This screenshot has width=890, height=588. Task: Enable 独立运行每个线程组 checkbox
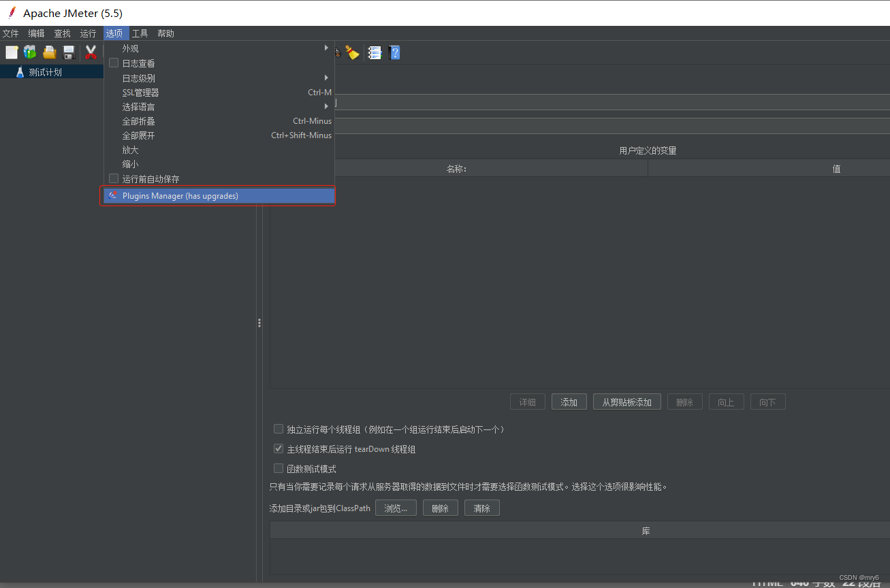279,429
